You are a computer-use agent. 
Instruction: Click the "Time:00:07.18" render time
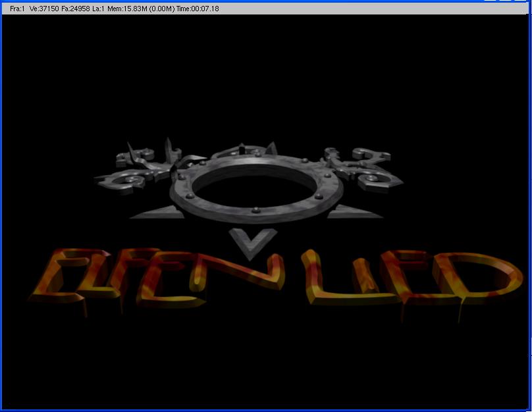[x=198, y=9]
